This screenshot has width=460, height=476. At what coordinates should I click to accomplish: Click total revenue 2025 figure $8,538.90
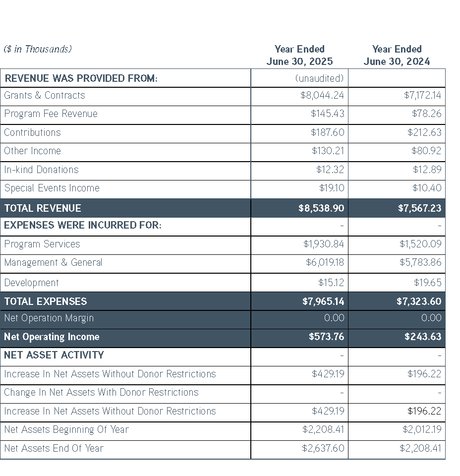coord(321,208)
